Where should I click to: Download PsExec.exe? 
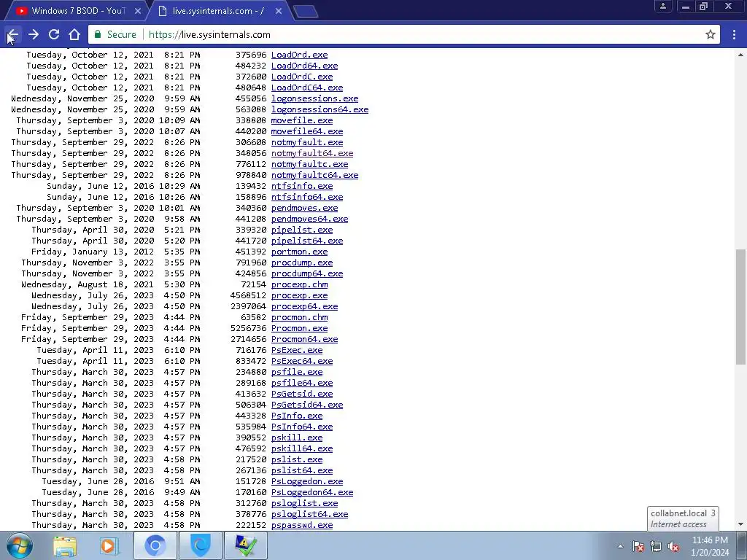point(297,351)
